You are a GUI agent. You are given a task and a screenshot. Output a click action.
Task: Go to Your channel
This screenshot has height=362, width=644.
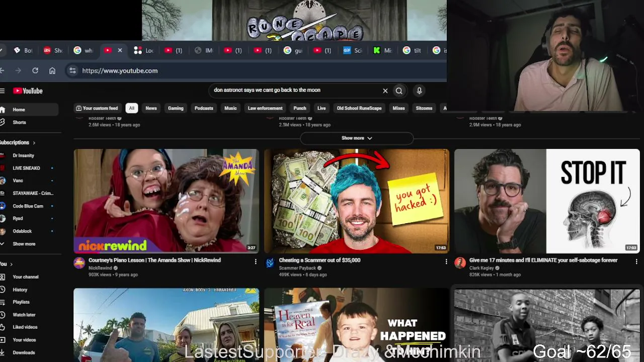[x=25, y=277]
